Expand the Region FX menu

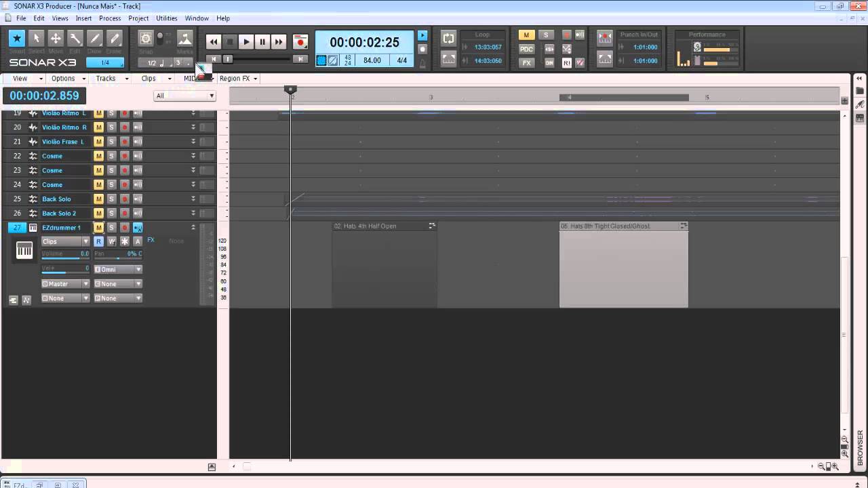tap(238, 79)
